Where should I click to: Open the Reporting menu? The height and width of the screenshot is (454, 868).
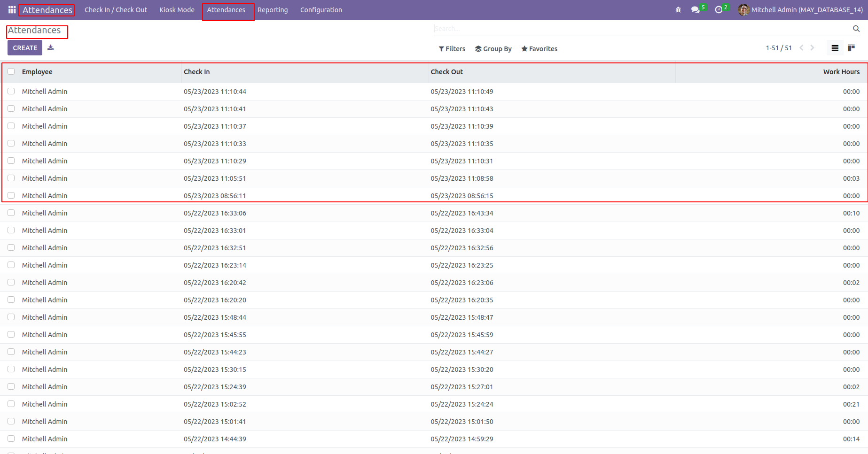(273, 10)
